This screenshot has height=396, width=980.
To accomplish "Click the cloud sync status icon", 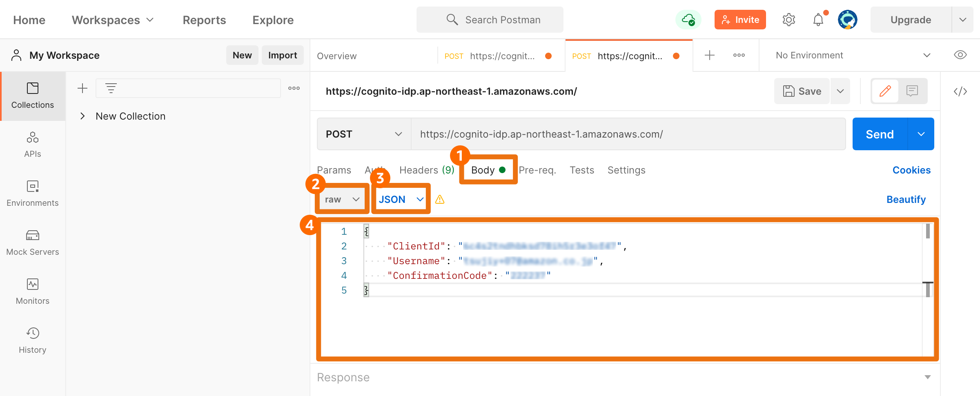I will [x=688, y=20].
